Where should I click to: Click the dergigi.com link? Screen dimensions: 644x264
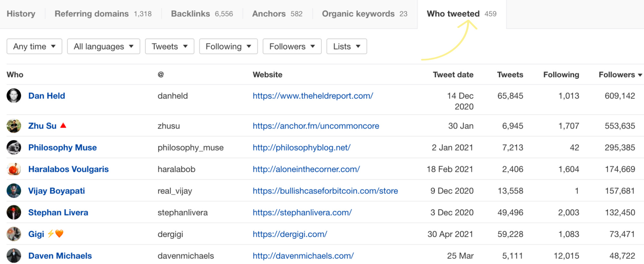(289, 234)
